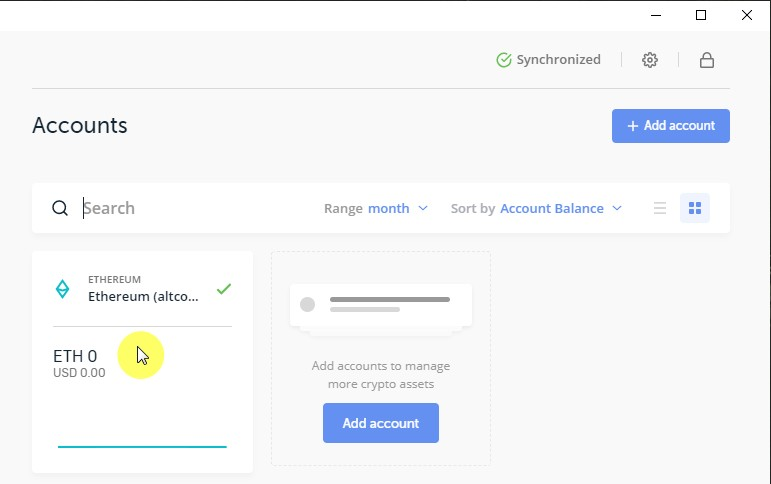Maximize the application window

701,15
